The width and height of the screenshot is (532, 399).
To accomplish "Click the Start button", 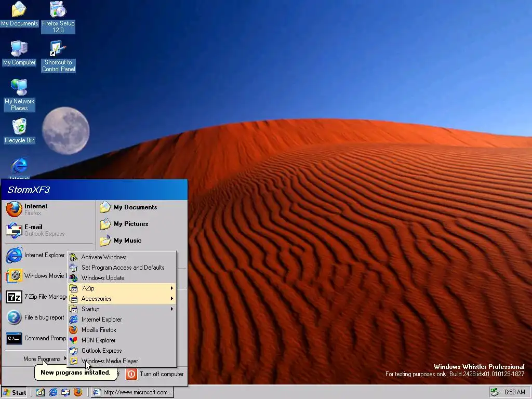I will tap(15, 392).
